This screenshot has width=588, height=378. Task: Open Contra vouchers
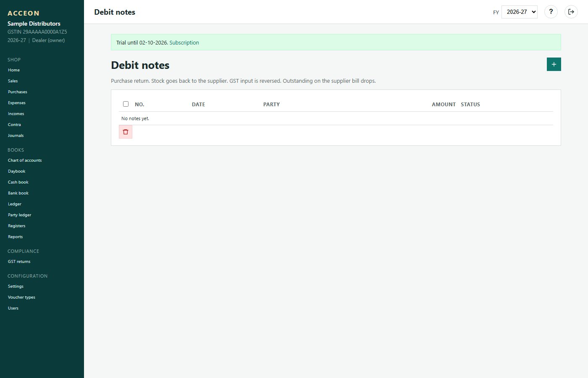(x=14, y=125)
